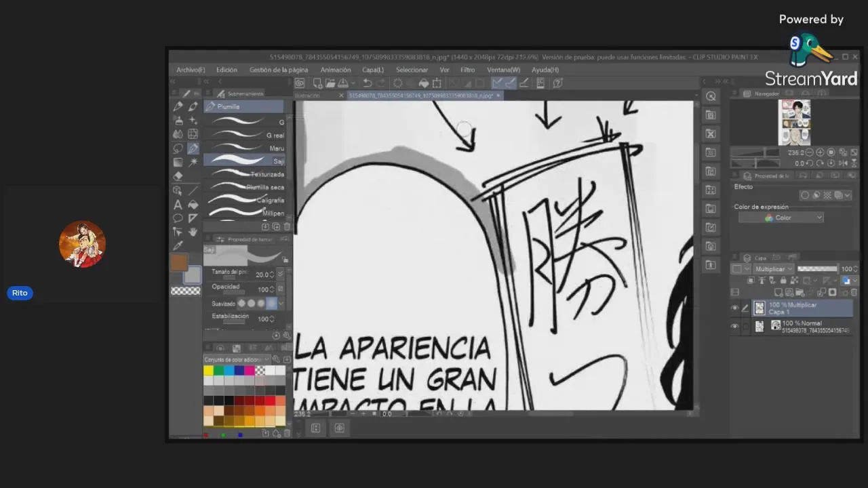The height and width of the screenshot is (488, 868).
Task: Select the Gradient tool
Action: (178, 162)
